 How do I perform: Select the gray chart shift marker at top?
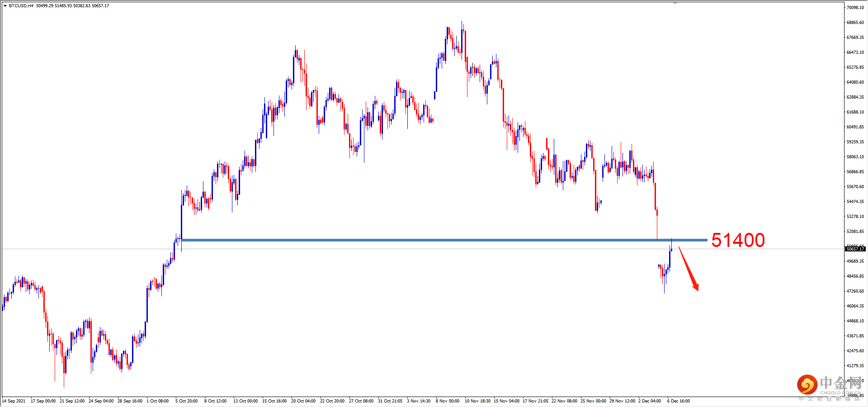[x=675, y=3]
